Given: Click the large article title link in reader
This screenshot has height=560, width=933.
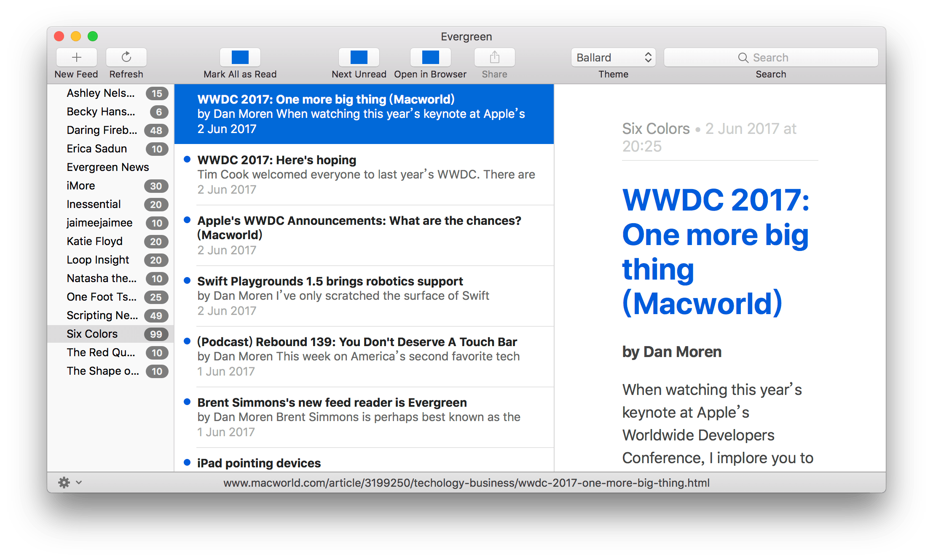Looking at the screenshot, I should (716, 251).
